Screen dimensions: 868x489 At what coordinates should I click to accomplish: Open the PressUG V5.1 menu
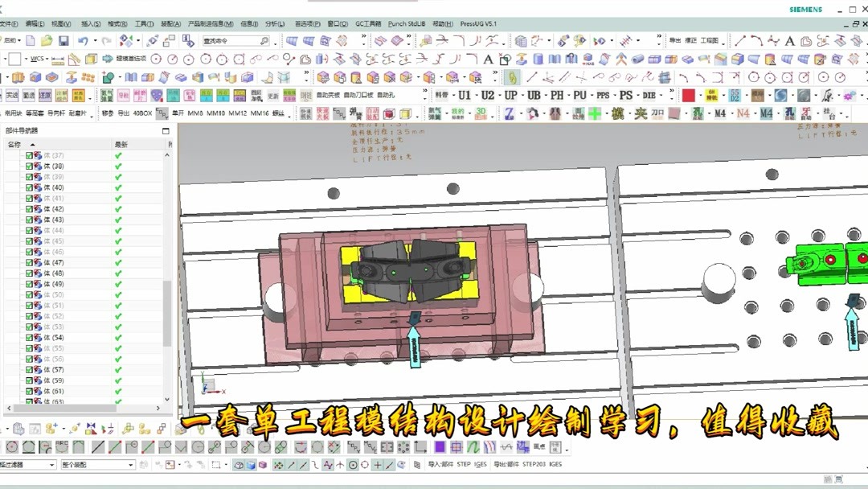point(477,24)
